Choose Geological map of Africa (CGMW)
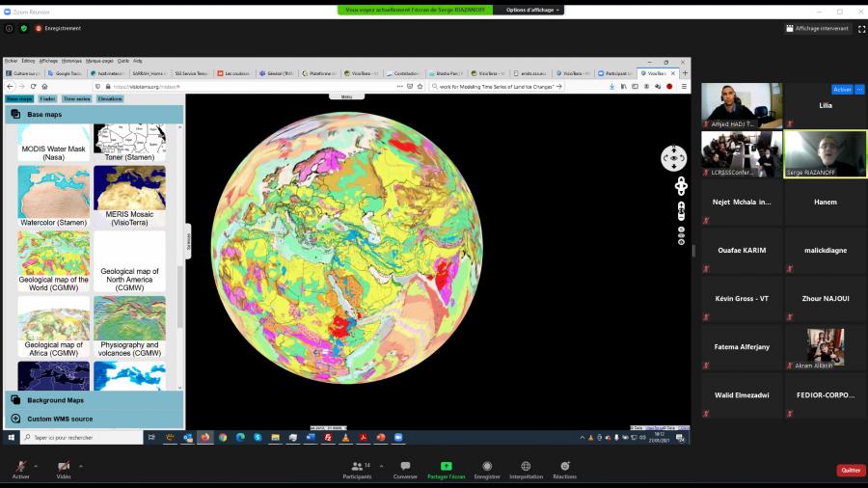 [54, 327]
